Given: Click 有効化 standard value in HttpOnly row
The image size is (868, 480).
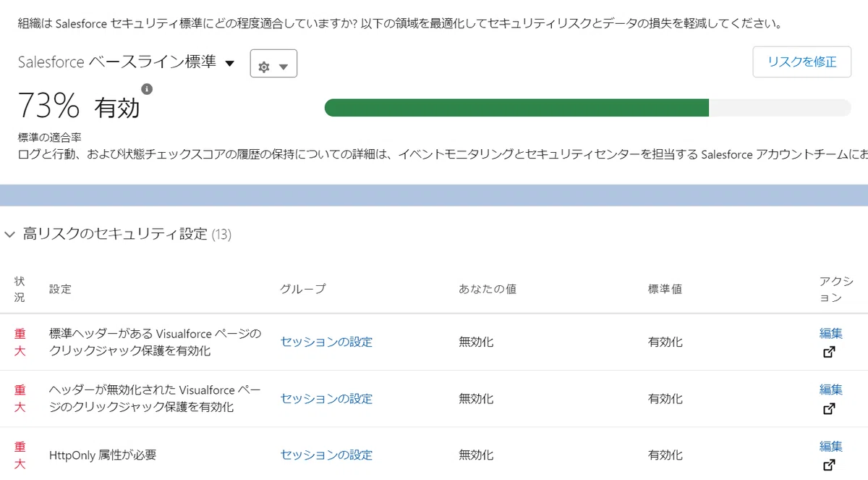Looking at the screenshot, I should [665, 455].
